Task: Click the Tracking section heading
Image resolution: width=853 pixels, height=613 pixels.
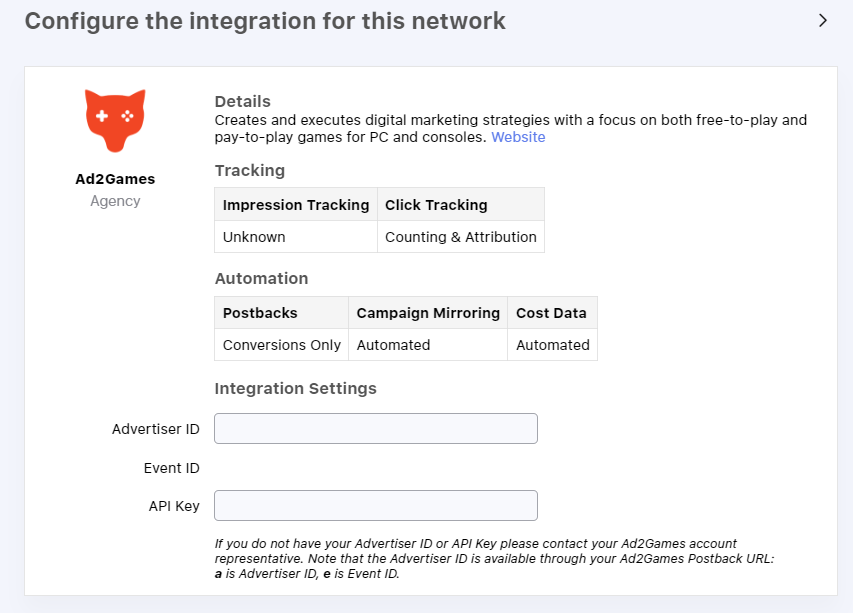Action: click(250, 171)
